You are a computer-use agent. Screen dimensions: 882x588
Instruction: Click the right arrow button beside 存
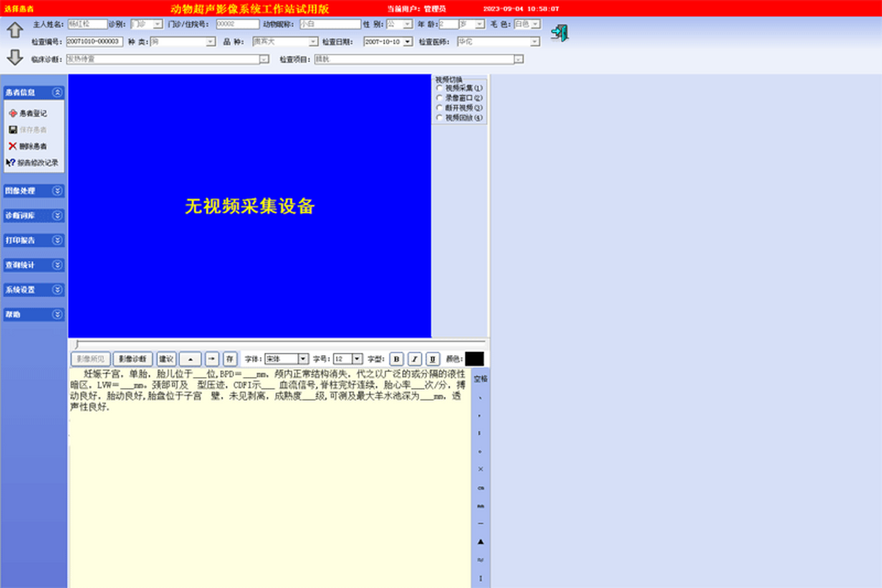coord(212,359)
